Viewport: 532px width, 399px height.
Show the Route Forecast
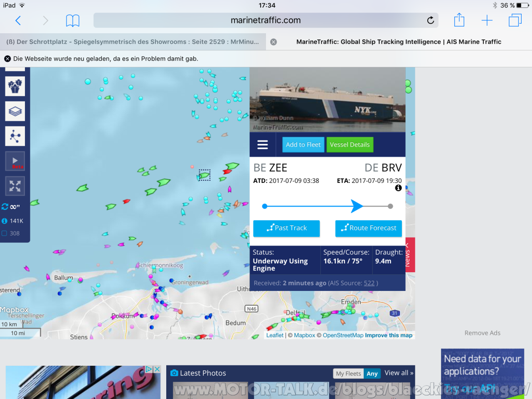click(x=368, y=228)
